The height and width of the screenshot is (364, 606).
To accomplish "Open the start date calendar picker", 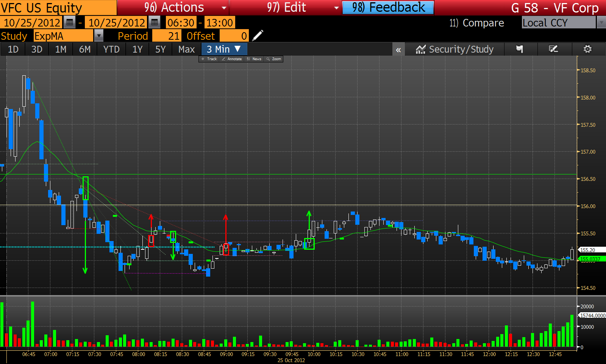I will point(70,23).
